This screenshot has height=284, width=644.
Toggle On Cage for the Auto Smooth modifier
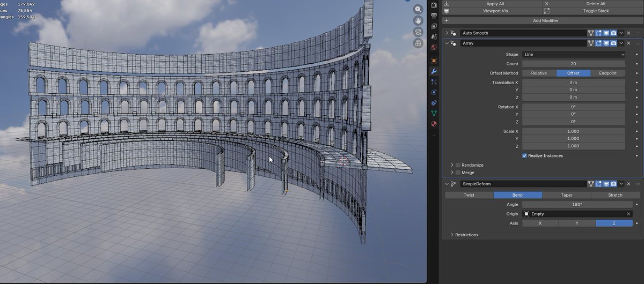tap(591, 33)
